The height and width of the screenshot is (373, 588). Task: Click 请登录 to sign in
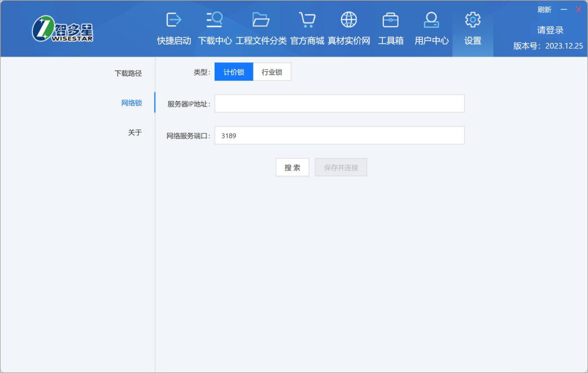(550, 30)
